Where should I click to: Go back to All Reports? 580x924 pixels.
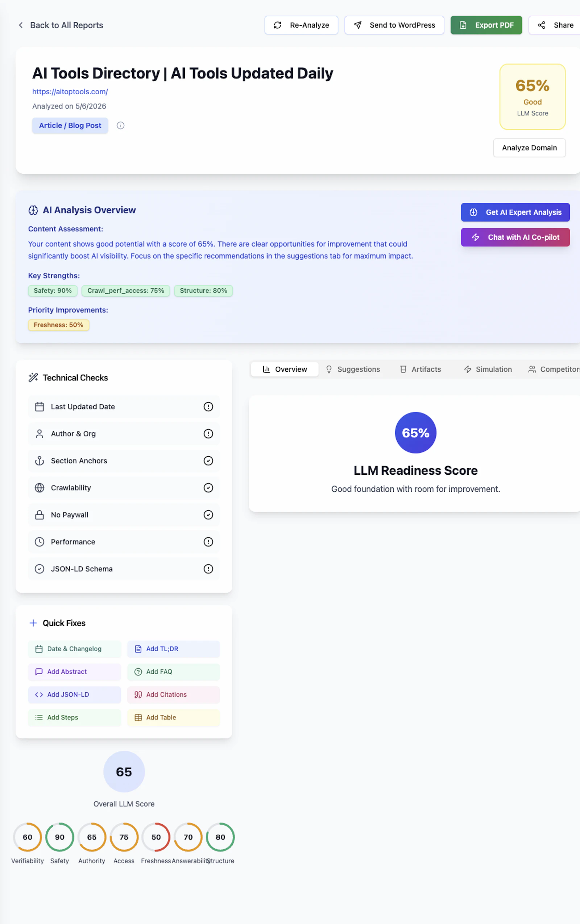[61, 25]
